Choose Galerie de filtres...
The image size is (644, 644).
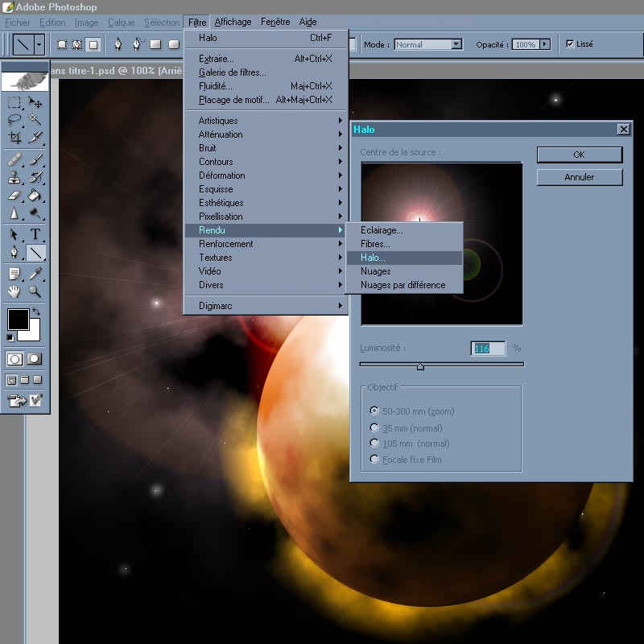[266, 72]
